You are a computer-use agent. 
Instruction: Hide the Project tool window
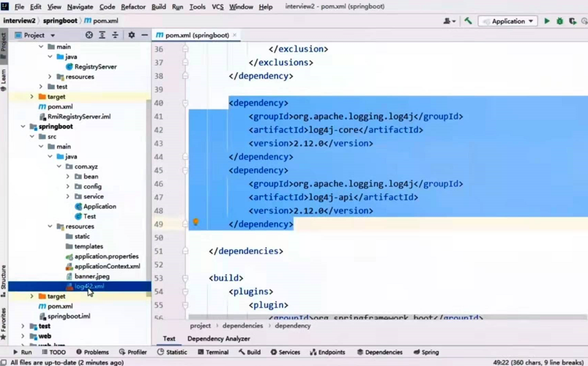pyautogui.click(x=144, y=35)
